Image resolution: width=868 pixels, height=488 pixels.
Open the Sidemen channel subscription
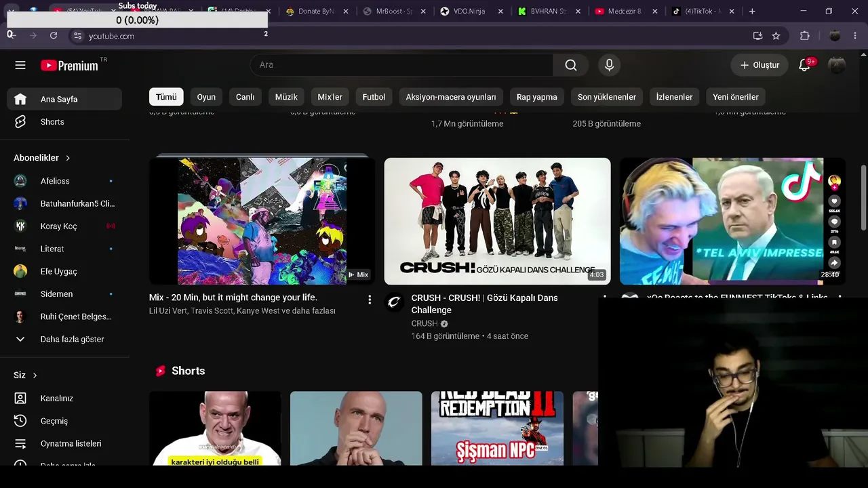(64, 294)
